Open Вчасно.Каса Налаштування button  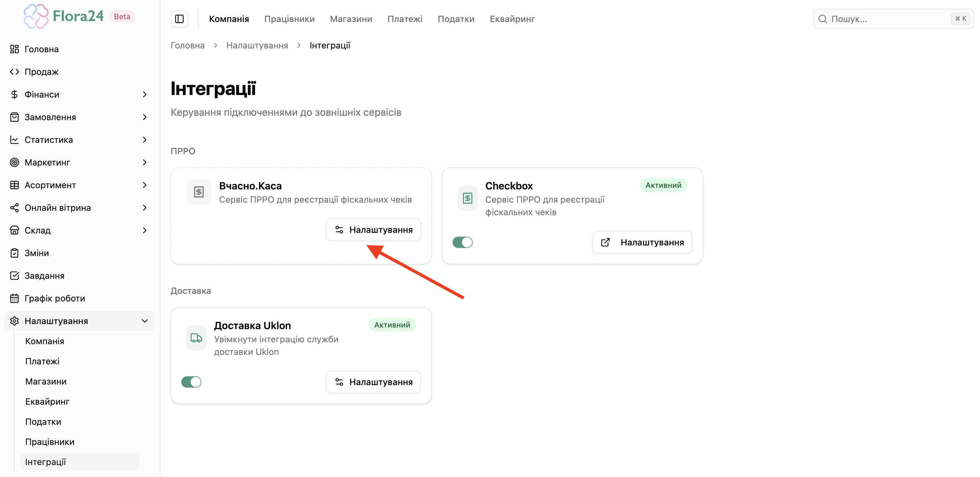[373, 230]
